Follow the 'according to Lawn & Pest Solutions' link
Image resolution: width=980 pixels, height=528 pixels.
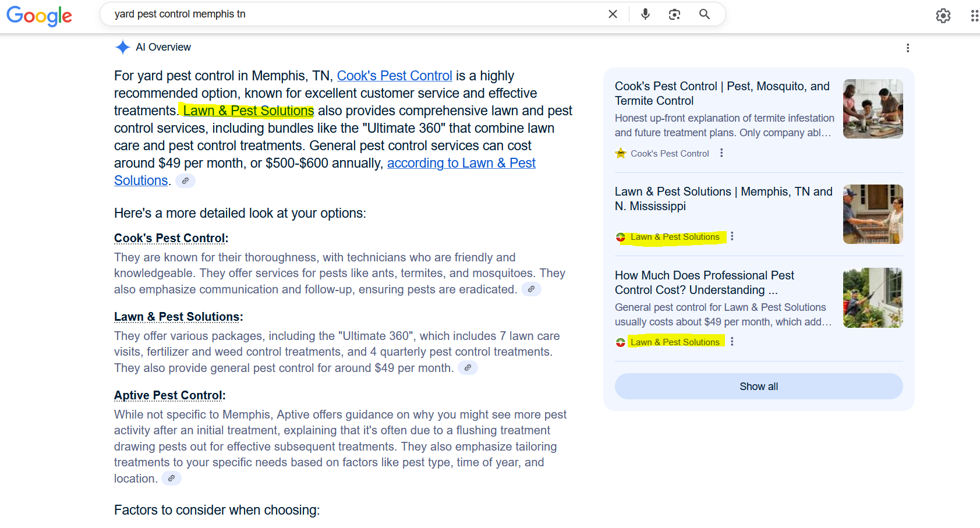[x=461, y=164]
